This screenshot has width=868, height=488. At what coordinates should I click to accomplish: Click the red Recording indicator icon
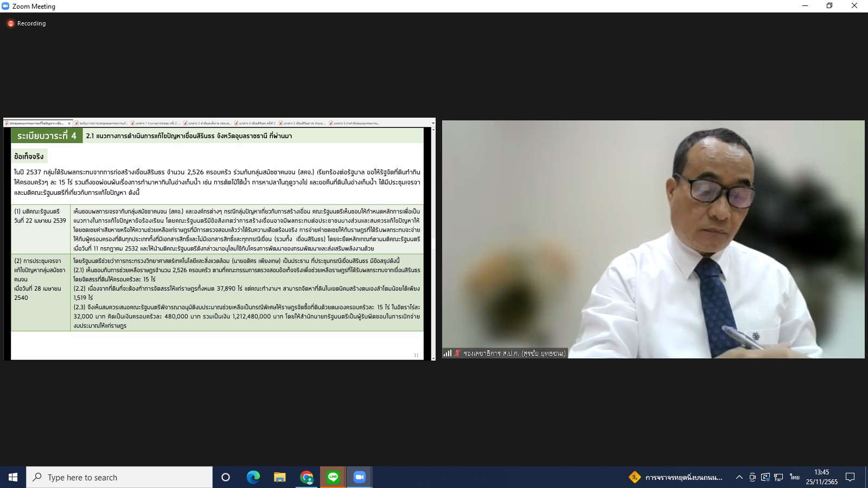10,23
